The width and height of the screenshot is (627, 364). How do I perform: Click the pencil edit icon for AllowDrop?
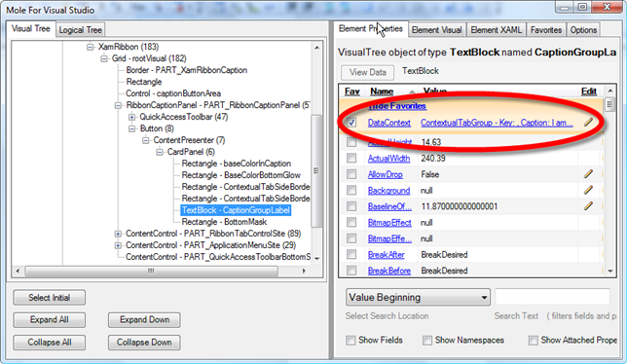[x=588, y=174]
